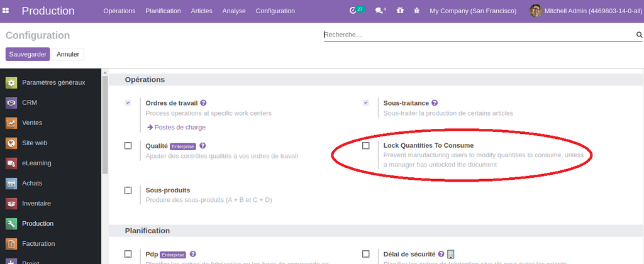
Task: Open the discuss messages icon
Action: click(379, 11)
